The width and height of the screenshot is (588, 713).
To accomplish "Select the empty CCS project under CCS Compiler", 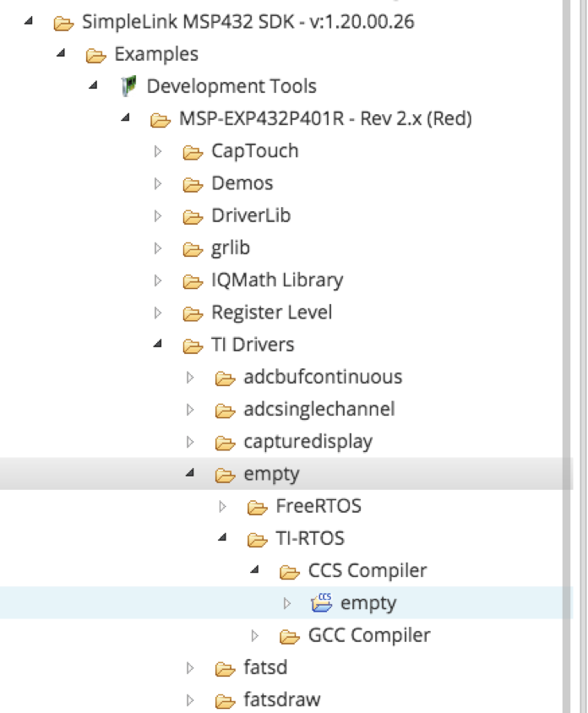I will click(x=369, y=602).
